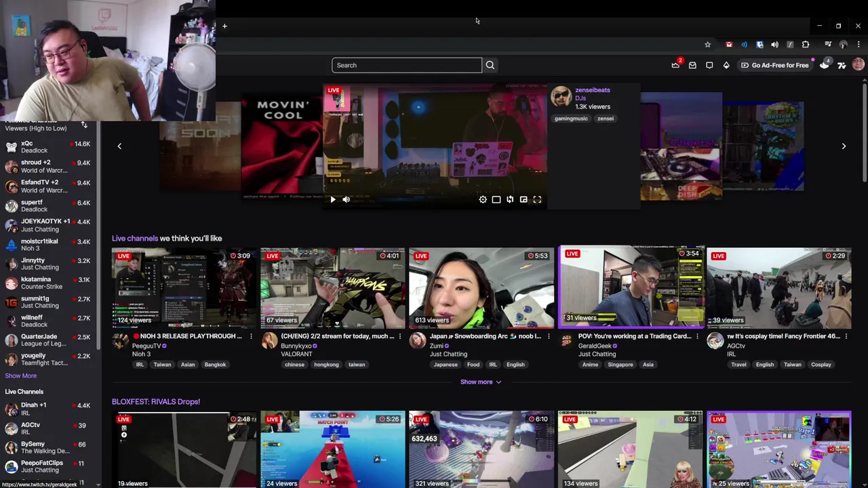Select the zensei tag
Image resolution: width=868 pixels, height=488 pixels.
point(605,119)
